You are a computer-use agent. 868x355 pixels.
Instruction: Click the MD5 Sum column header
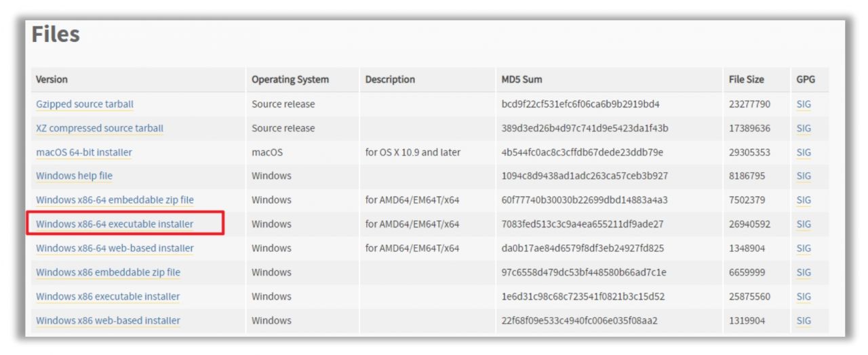point(521,79)
